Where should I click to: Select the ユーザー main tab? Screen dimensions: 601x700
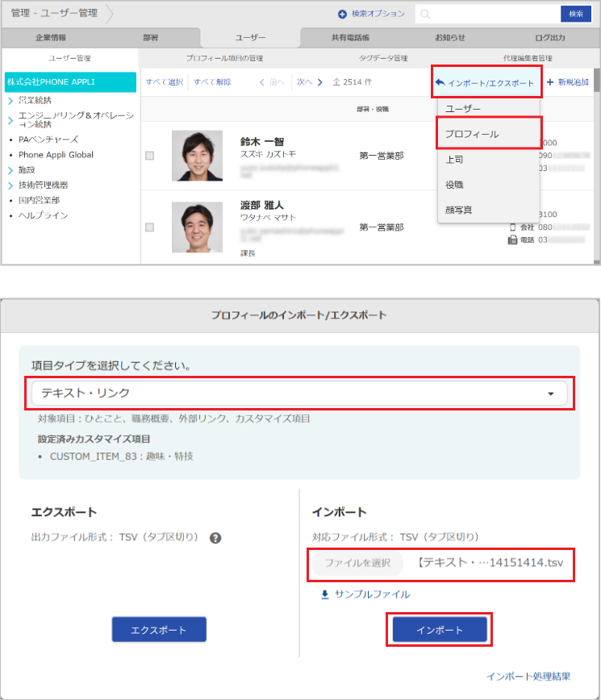coord(250,38)
